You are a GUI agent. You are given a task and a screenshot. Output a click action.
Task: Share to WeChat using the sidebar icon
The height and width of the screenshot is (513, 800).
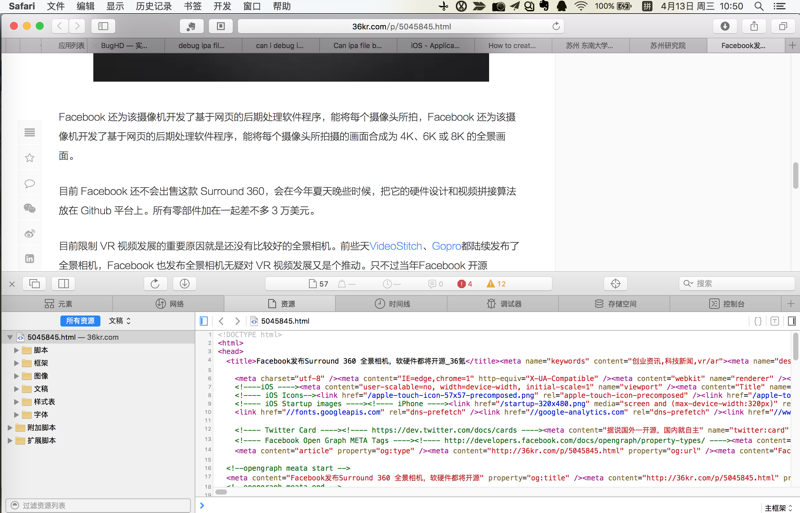[x=30, y=208]
